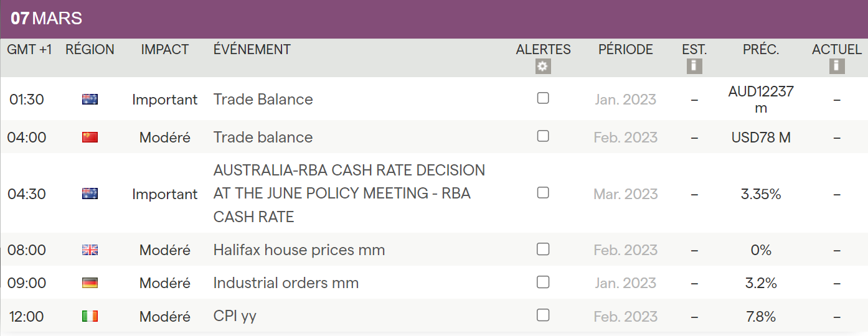Open the alerts settings gear icon

coord(543,67)
